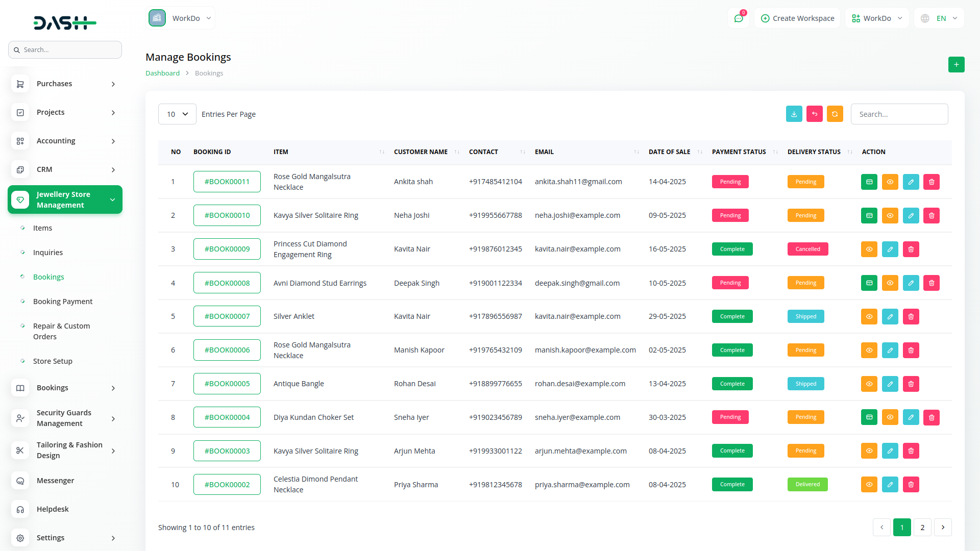Screen dimensions: 980x551
Task: Open Booking Payment in sidebar
Action: pyautogui.click(x=63, y=302)
